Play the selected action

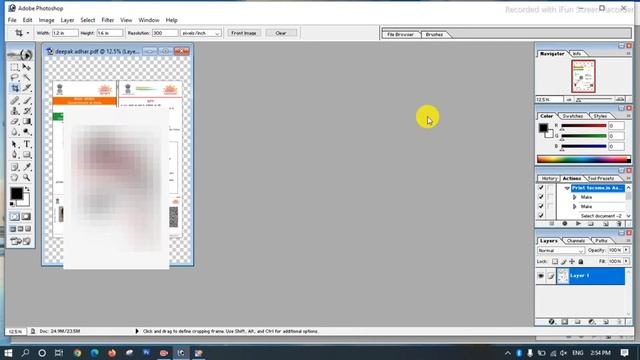[578, 224]
